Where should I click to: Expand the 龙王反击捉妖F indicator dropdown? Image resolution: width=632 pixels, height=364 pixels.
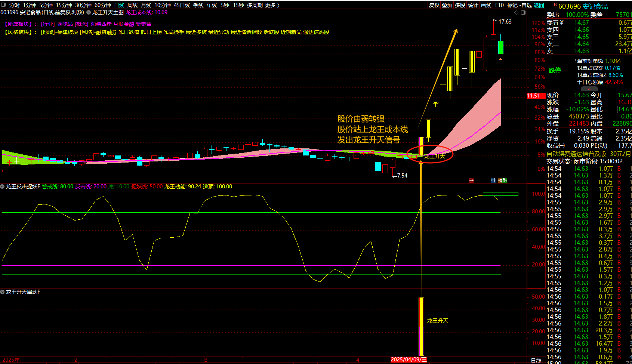click(x=3, y=186)
